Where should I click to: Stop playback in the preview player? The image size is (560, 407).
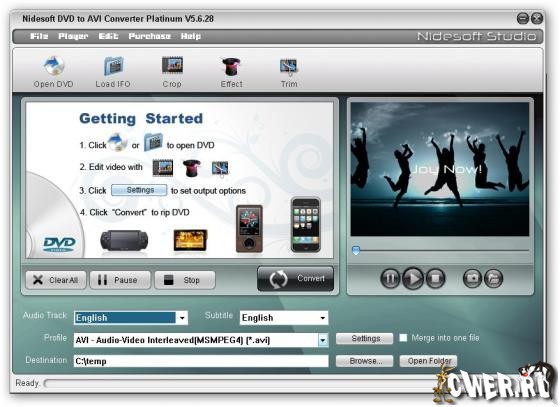(x=435, y=278)
